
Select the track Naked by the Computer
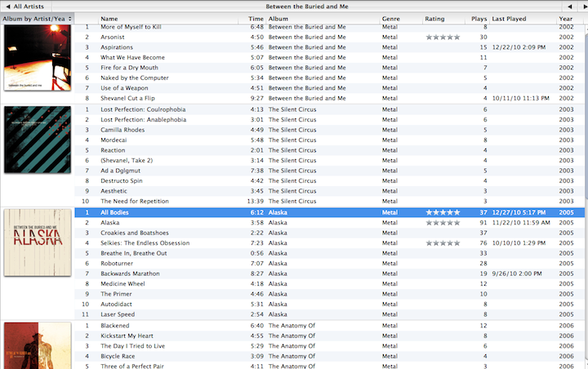[134, 78]
